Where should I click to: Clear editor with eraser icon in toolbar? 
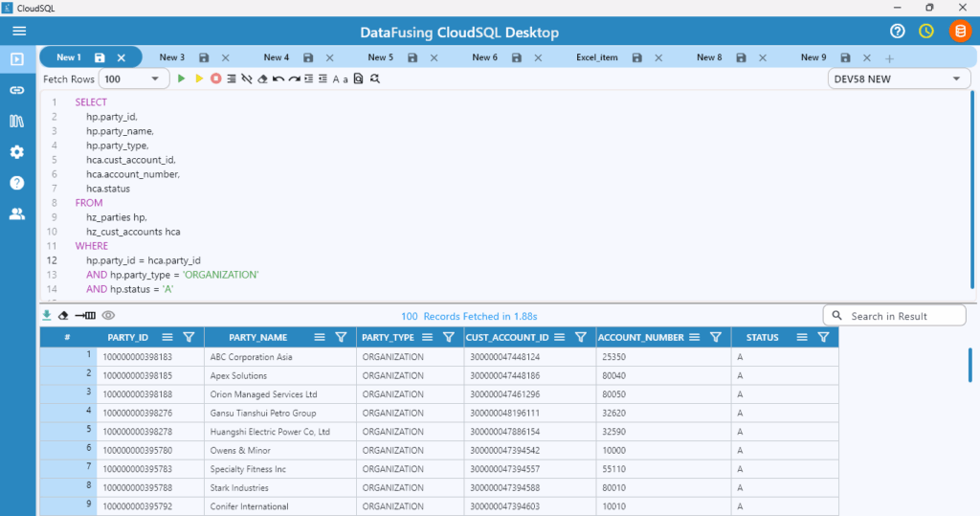[262, 79]
